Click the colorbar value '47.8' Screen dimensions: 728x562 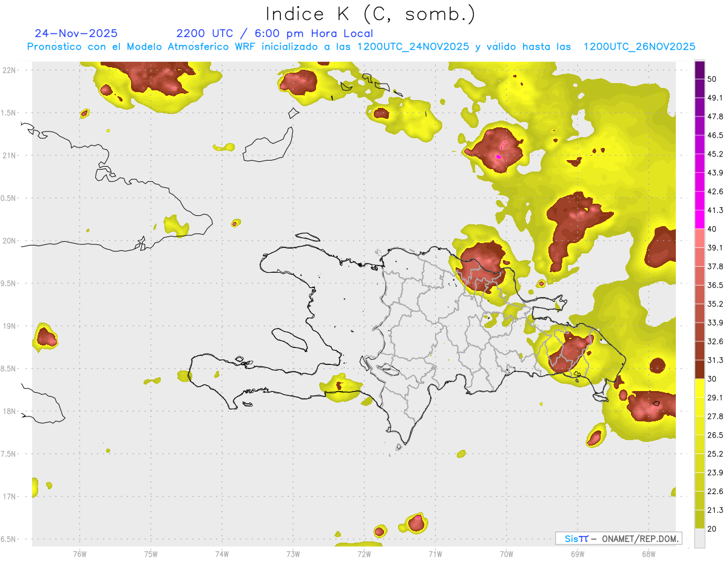click(715, 116)
